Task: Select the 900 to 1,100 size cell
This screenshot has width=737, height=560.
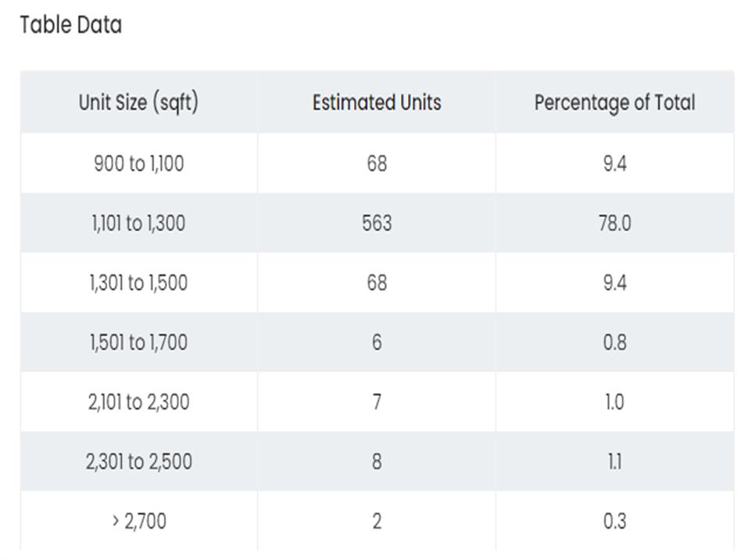Action: point(138,164)
